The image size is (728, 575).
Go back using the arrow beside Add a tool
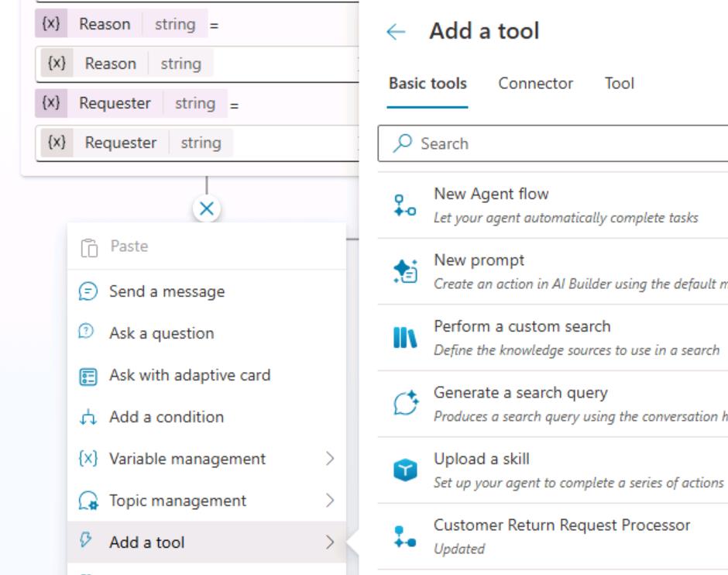[396, 32]
